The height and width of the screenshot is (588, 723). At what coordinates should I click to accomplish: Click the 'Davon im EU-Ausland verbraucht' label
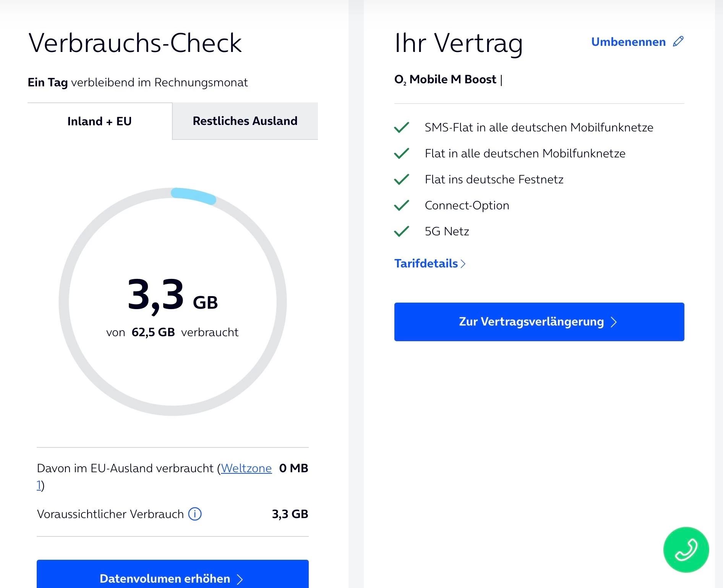coord(125,468)
